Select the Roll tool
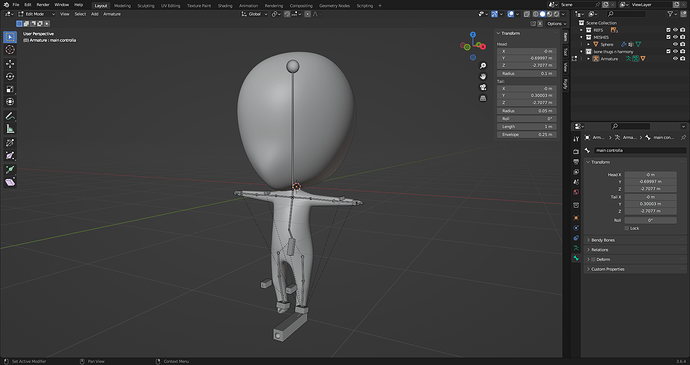 10,143
